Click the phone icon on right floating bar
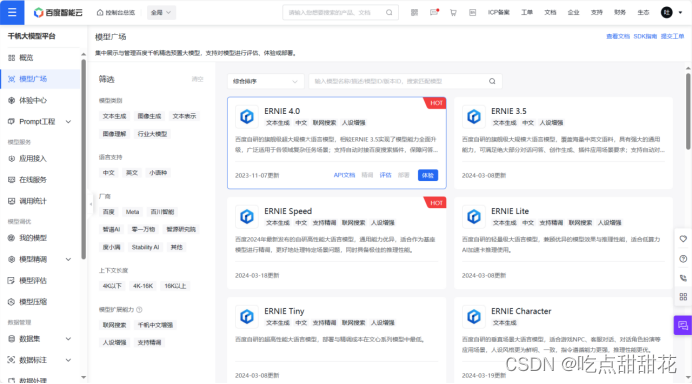This screenshot has height=384, width=692. click(x=683, y=278)
